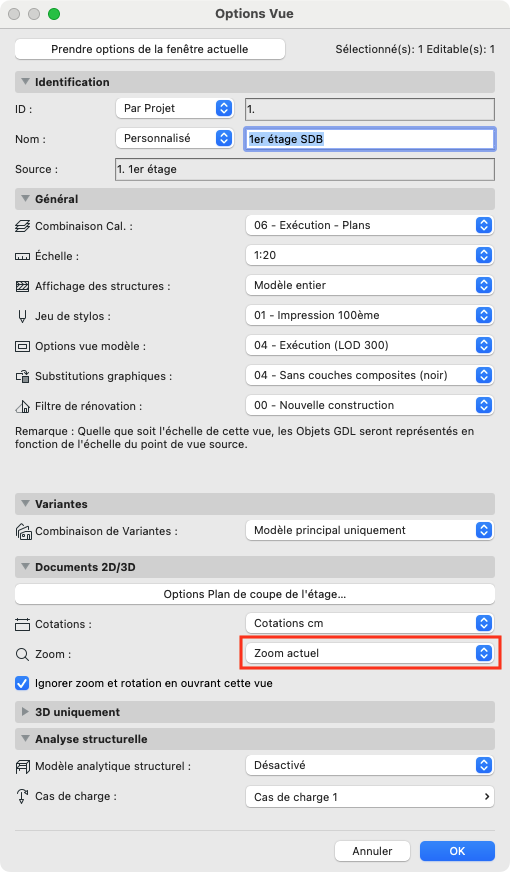Click Prendre options de la fenêtre actuelle
The image size is (510, 872).
pyautogui.click(x=150, y=49)
